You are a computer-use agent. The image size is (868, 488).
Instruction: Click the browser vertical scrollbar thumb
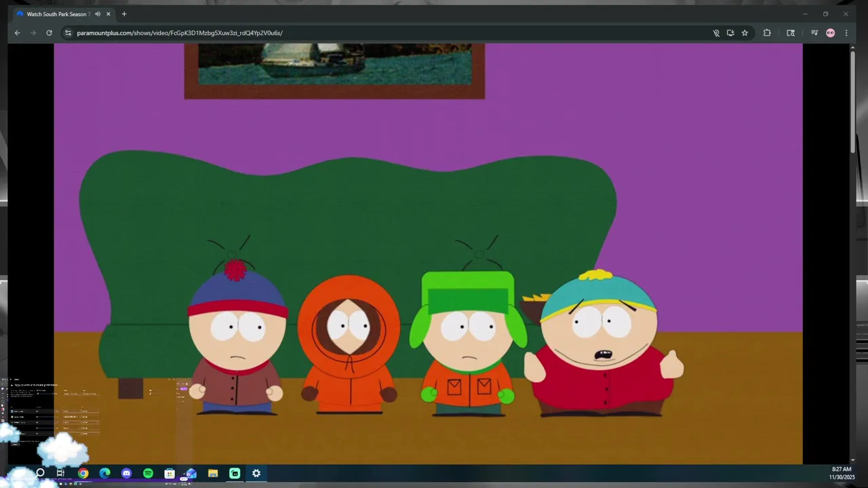(x=852, y=102)
